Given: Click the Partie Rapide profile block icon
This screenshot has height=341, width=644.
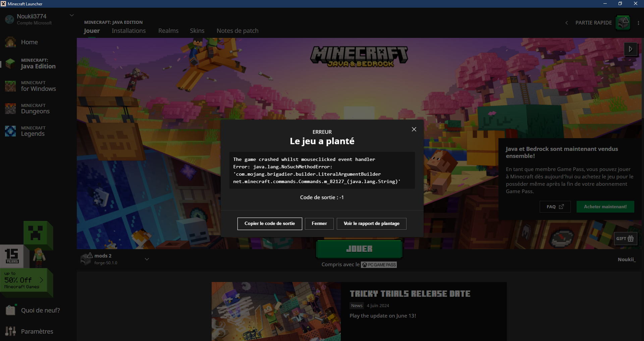Looking at the screenshot, I should [623, 23].
